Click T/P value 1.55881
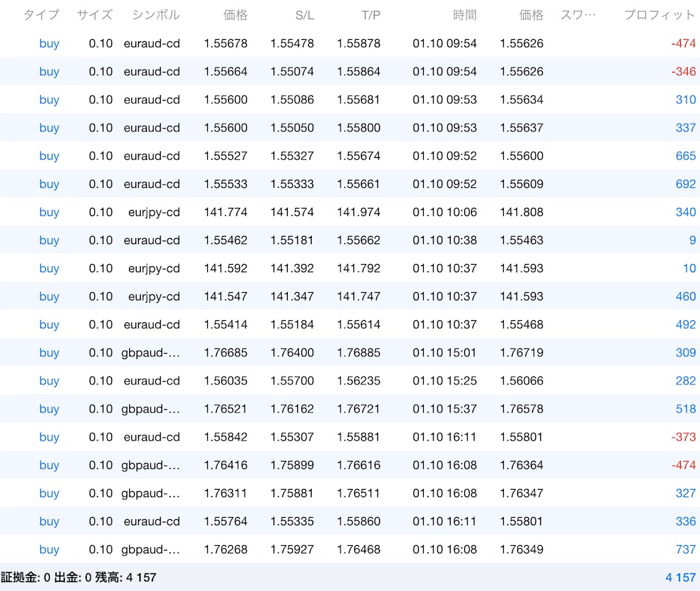 tap(358, 437)
